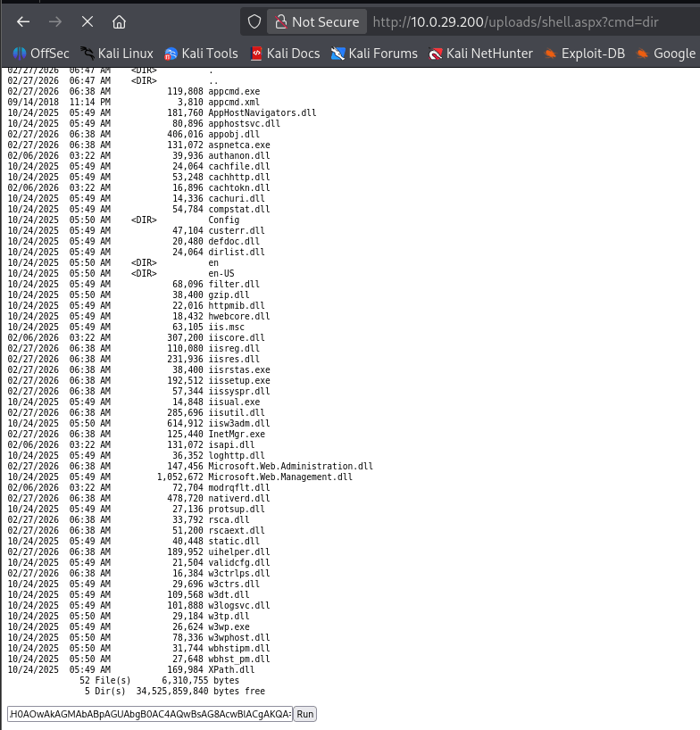Open the OffSec bookmark
Viewport: 700px width, 730px height.
click(41, 54)
